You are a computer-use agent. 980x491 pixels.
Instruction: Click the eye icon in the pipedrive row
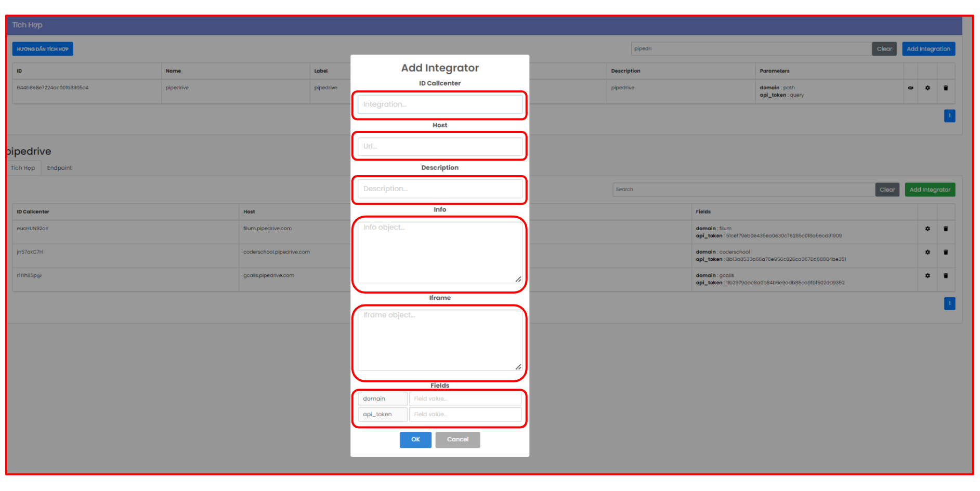910,88
